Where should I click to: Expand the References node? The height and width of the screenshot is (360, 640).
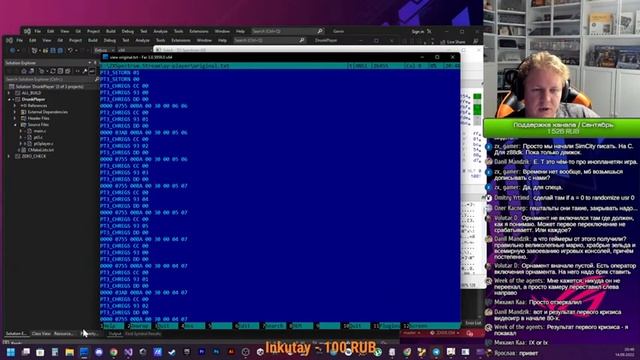tap(15, 106)
